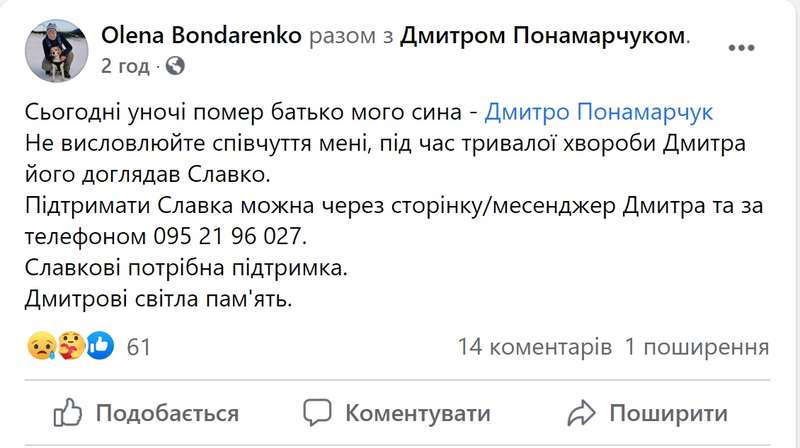View the 1 поширення shares list
This screenshot has width=800, height=448.
coord(697,347)
